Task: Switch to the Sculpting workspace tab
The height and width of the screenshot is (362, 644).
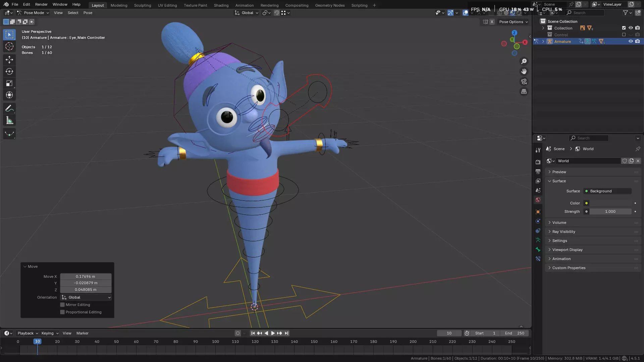Action: 143,5
